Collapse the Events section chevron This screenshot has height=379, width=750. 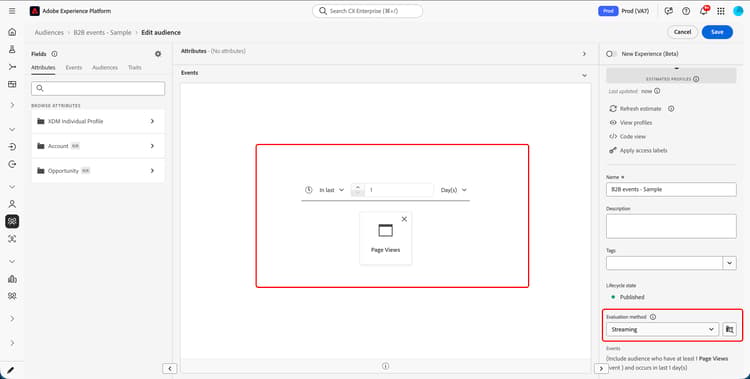(584, 76)
